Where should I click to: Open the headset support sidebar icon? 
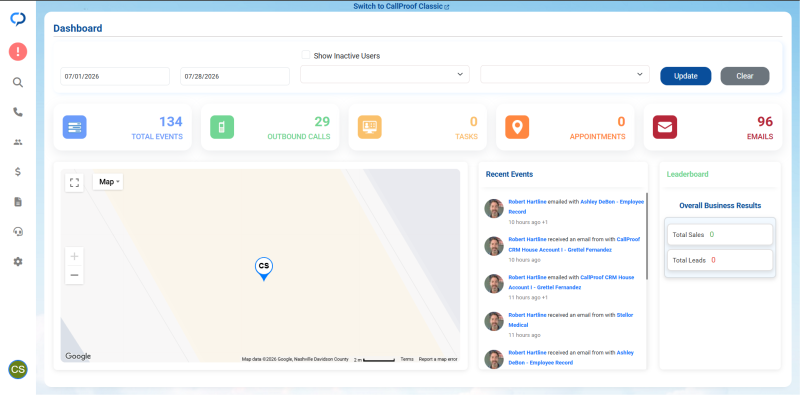(x=18, y=232)
